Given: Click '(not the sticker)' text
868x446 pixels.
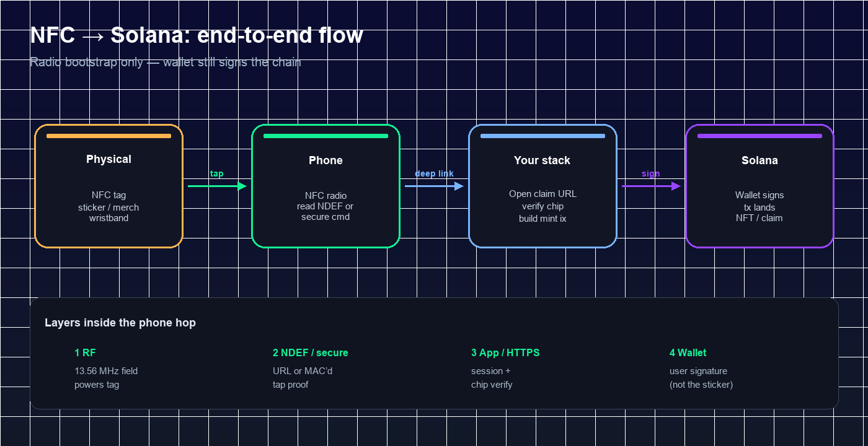Looking at the screenshot, I should [701, 385].
